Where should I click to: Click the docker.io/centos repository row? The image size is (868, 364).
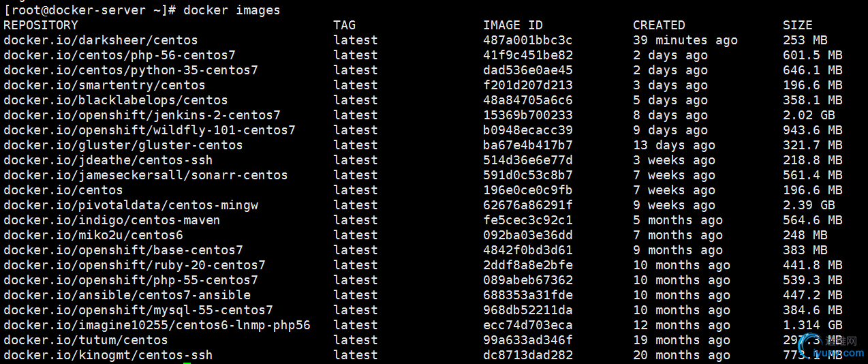[x=423, y=190]
